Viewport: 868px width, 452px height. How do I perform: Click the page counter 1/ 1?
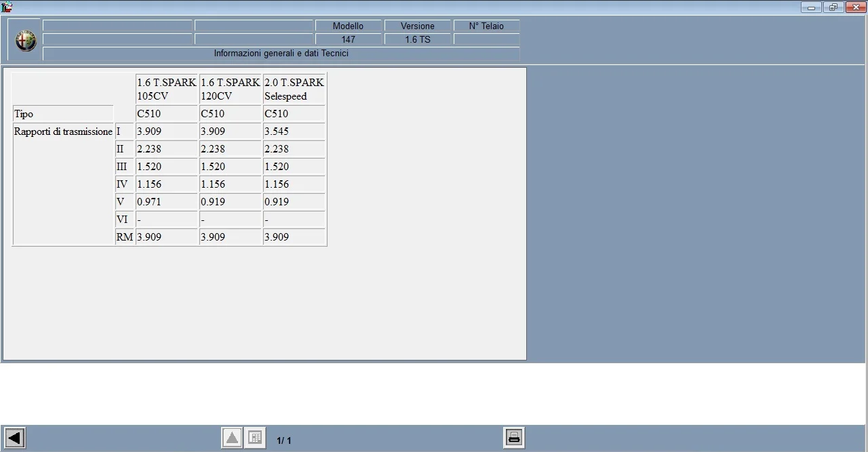tap(284, 440)
